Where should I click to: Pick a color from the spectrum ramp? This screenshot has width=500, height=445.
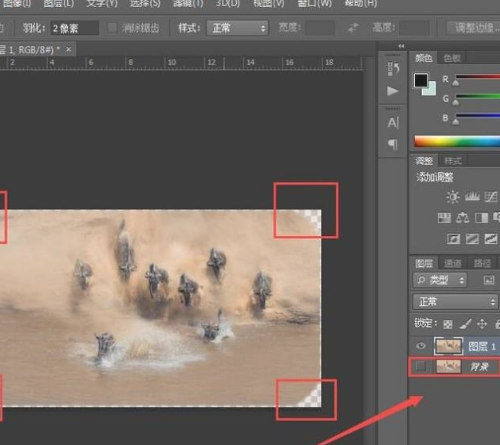(457, 141)
